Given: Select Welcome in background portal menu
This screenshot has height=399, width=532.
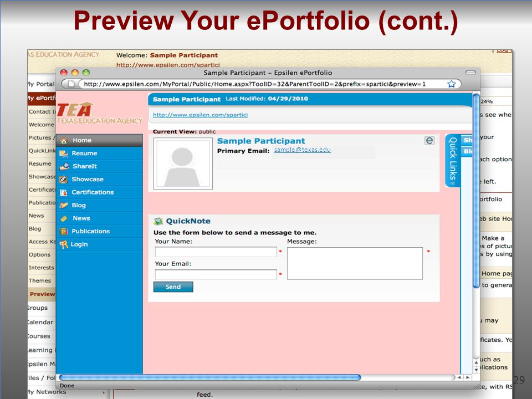Looking at the screenshot, I should coord(42,125).
